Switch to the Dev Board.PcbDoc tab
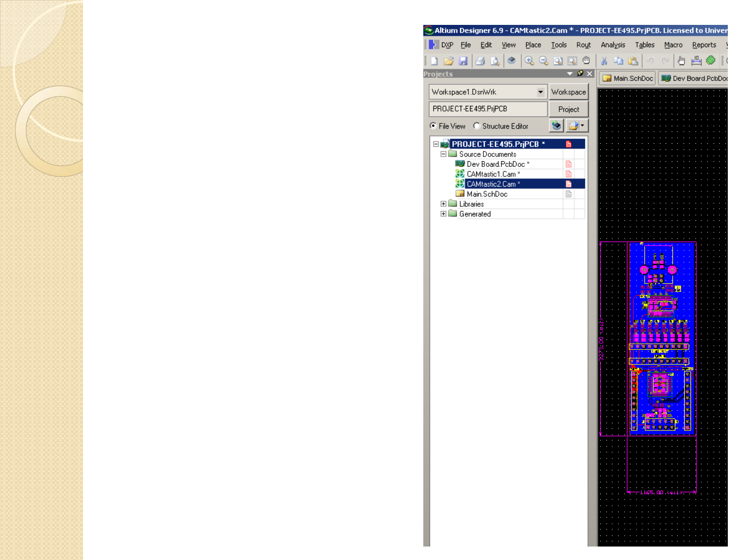Screen dimensions: 747x560 coord(693,78)
